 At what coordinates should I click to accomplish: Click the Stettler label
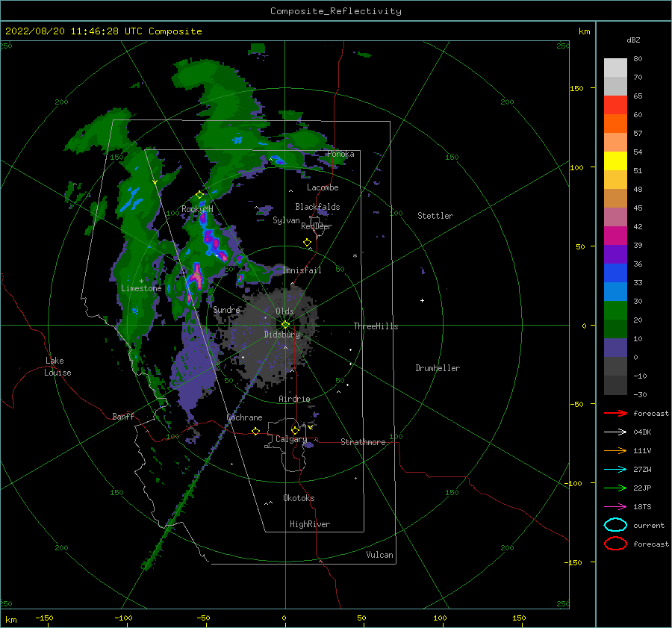pos(435,216)
